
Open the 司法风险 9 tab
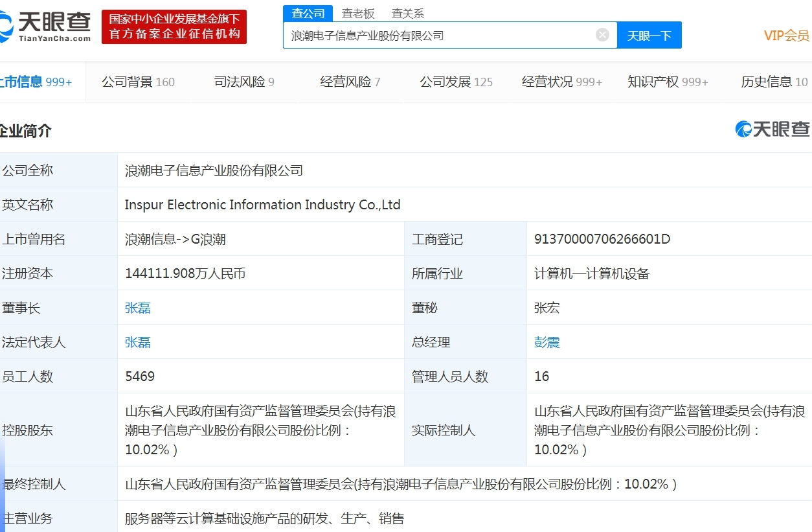point(244,82)
